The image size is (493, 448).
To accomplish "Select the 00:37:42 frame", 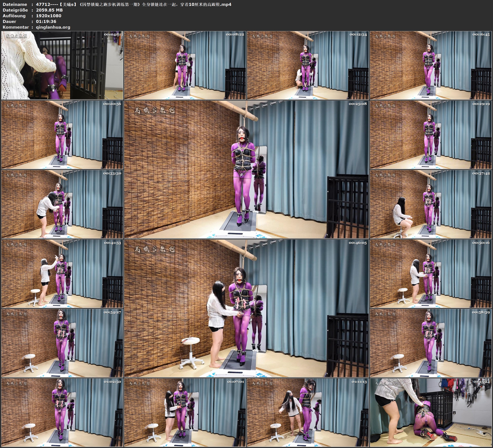I will [x=431, y=204].
